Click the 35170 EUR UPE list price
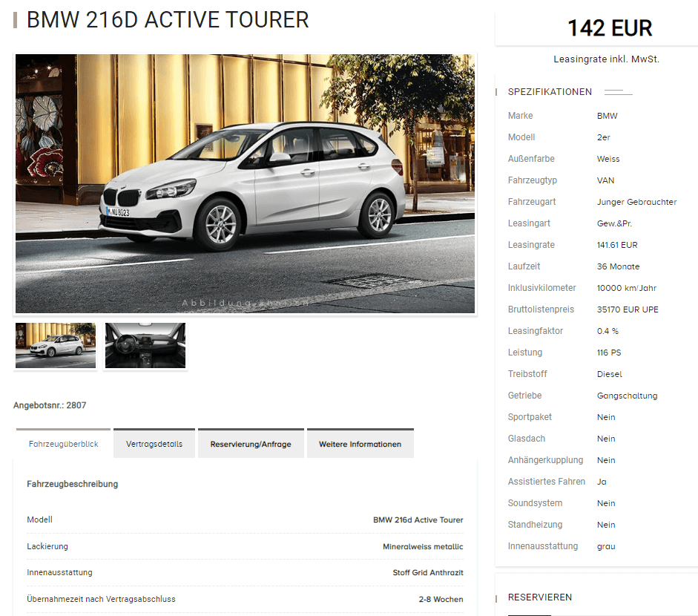 (628, 309)
